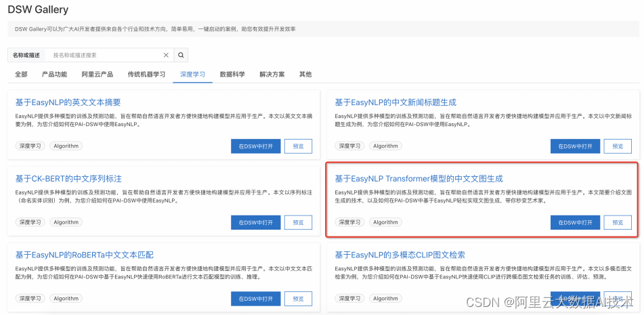Click Algorithm tag on CK-BERT card
This screenshot has width=644, height=315.
click(x=66, y=222)
